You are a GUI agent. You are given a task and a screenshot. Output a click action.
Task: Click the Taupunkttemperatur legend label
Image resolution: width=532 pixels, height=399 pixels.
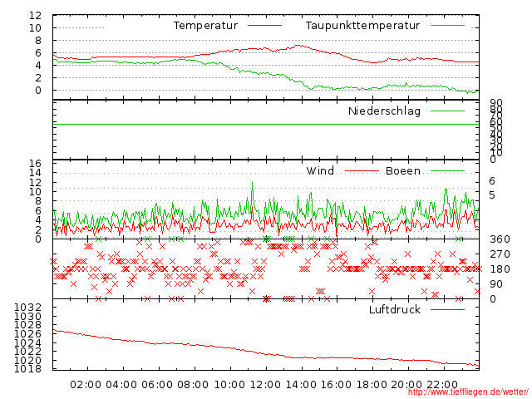(362, 26)
